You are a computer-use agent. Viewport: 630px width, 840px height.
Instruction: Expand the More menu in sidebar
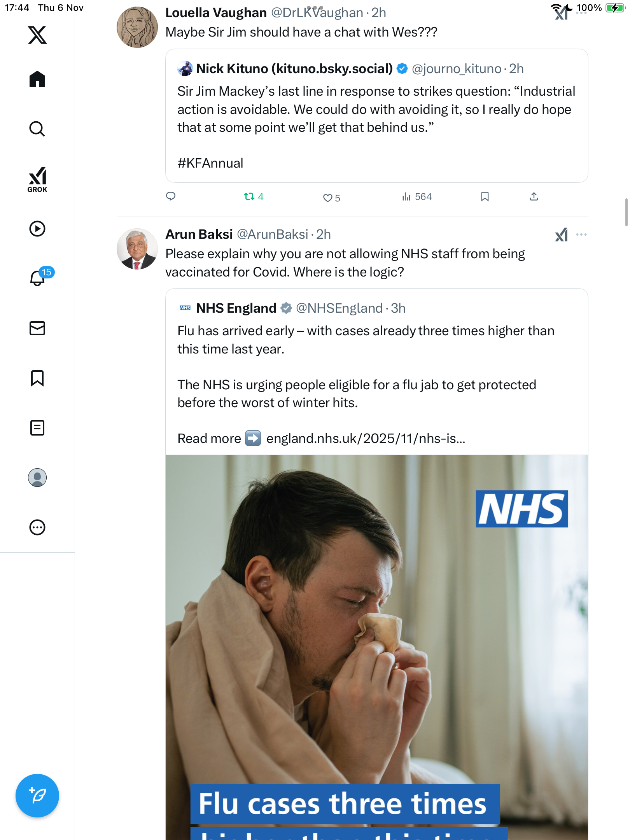pos(37,527)
